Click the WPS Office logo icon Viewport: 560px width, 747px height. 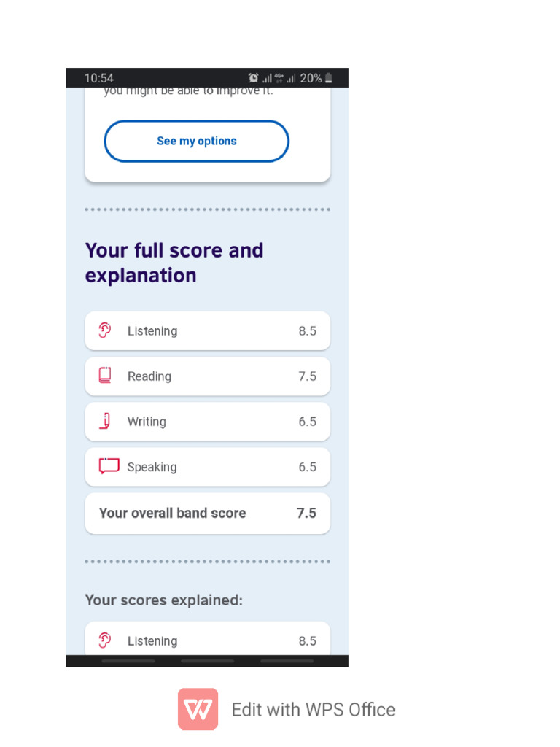[198, 709]
